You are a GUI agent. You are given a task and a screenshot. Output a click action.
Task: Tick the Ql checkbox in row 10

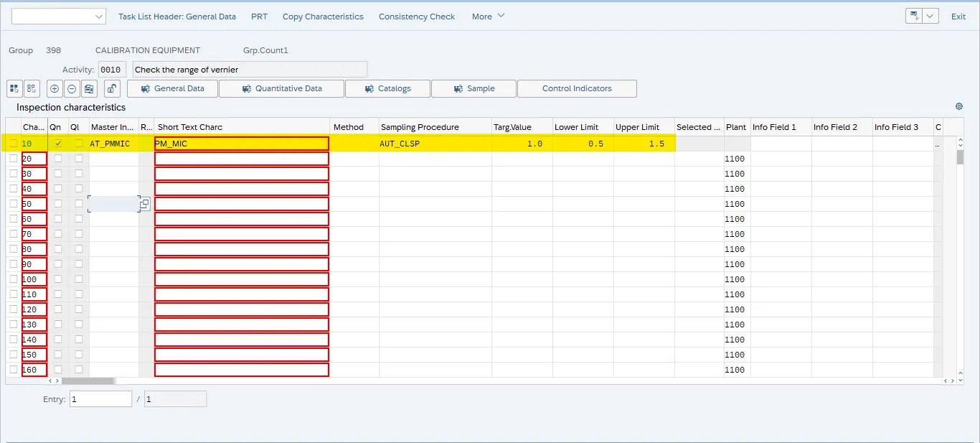(78, 144)
